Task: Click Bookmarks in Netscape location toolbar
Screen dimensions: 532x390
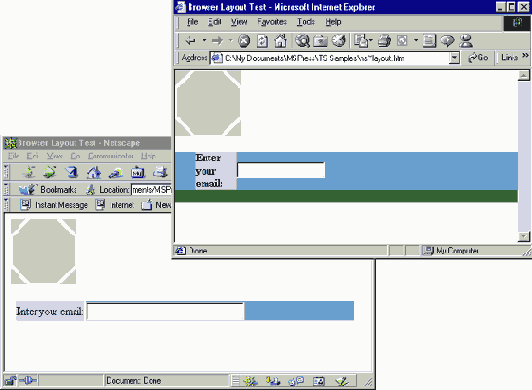Action: 48,189
